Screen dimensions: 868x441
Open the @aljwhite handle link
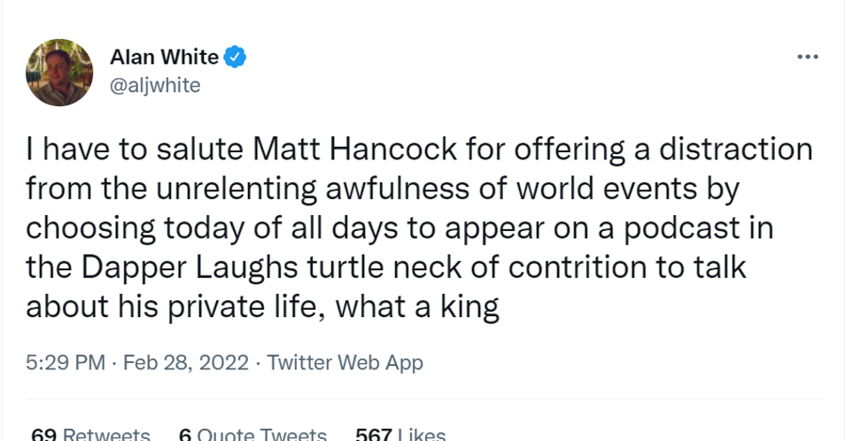coord(155,86)
